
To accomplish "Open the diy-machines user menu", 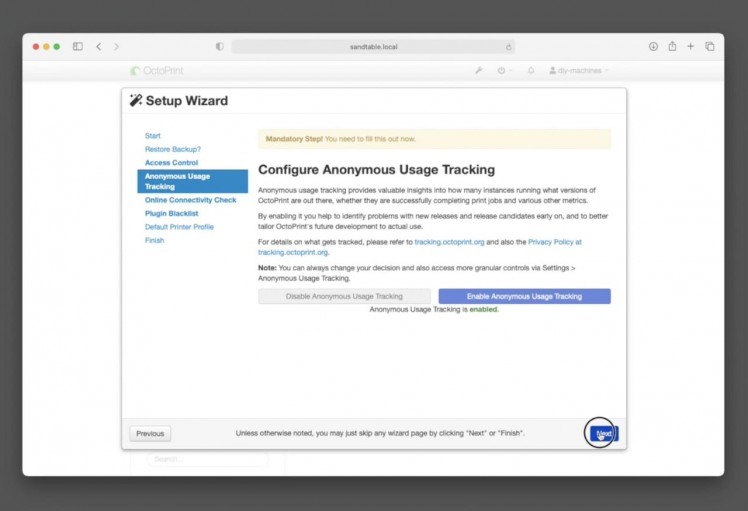I will click(579, 70).
